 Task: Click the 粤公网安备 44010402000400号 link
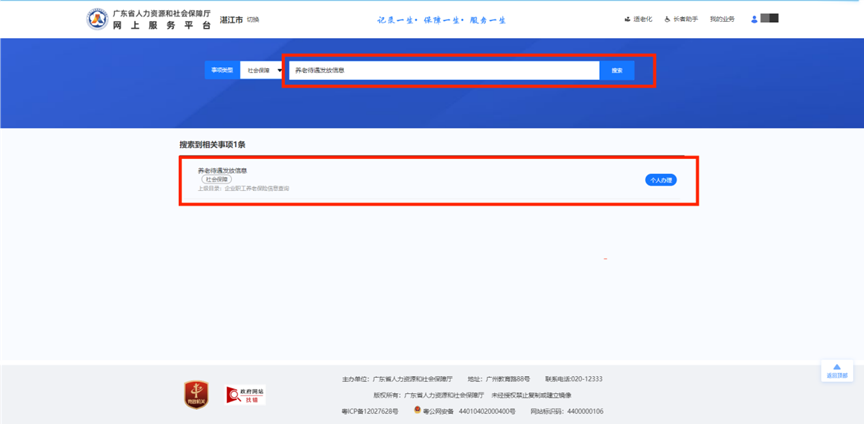[x=472, y=411]
